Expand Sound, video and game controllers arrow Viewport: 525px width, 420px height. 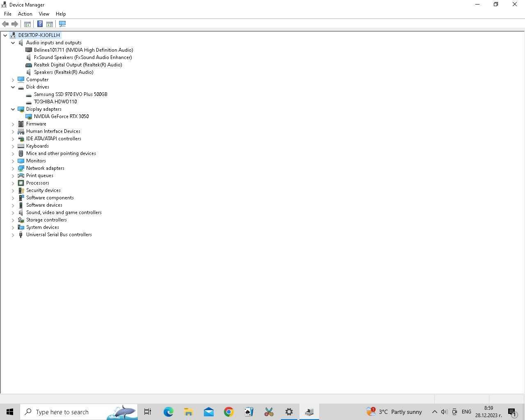pyautogui.click(x=13, y=212)
